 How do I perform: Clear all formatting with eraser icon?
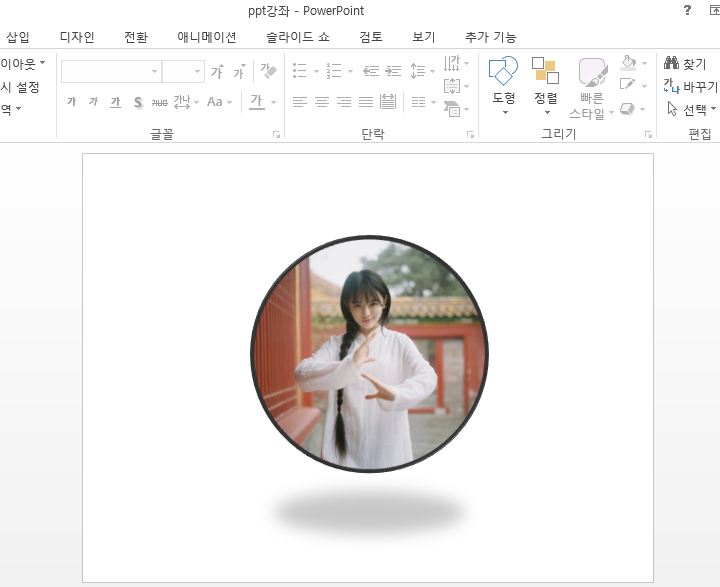(269, 71)
